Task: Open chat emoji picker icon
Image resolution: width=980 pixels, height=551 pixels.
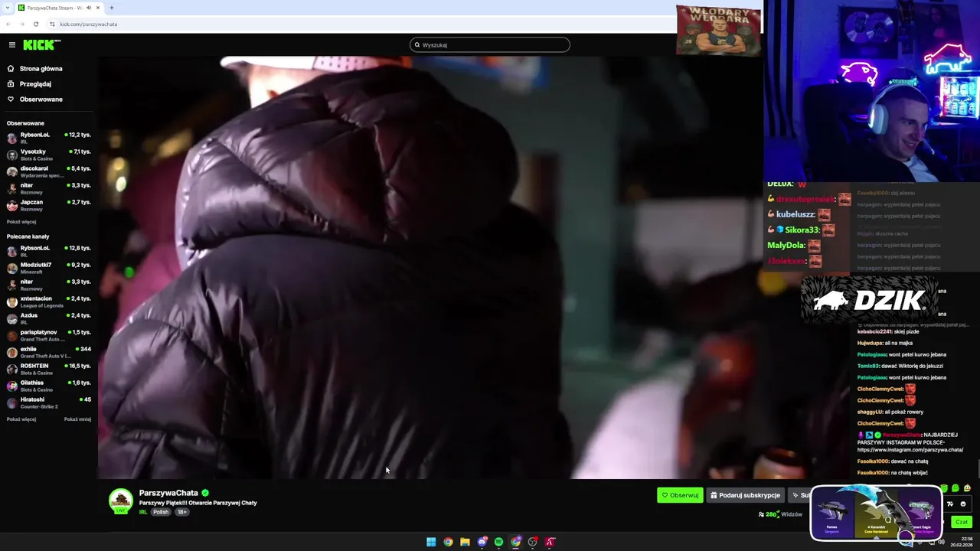Action: [963, 504]
